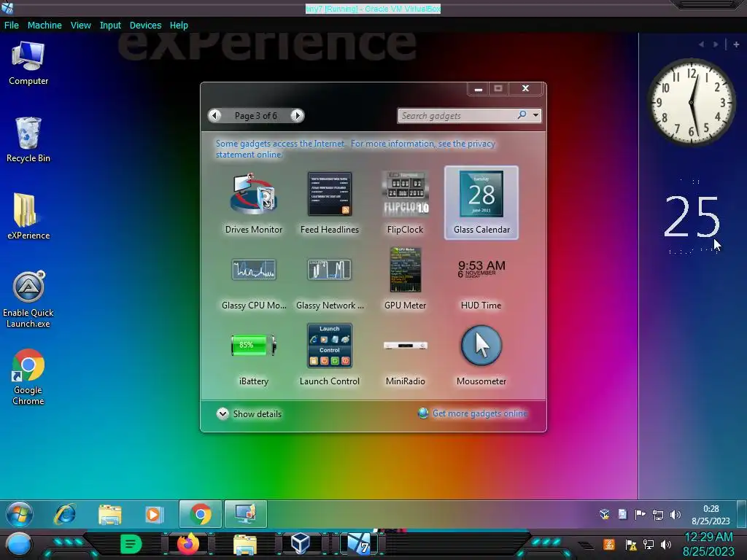Add gadget with sidebar plus button
The height and width of the screenshot is (560, 747).
click(736, 44)
